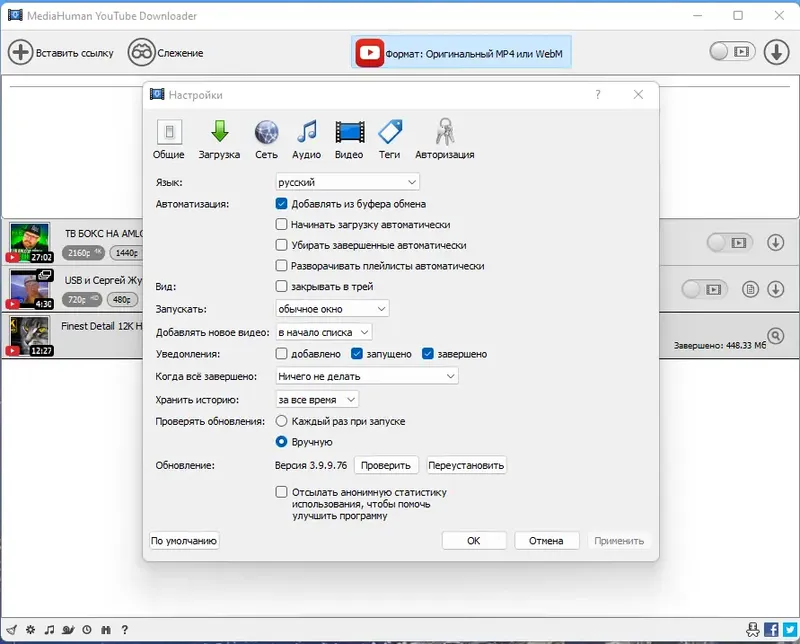Viewport: 800px width, 644px height.
Task: Select the Вручную radio button
Action: [281, 441]
